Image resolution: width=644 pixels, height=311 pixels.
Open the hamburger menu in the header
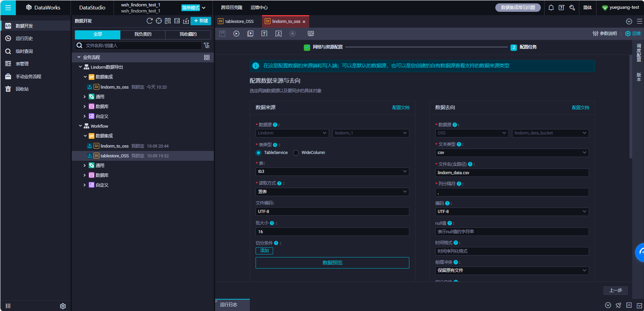coord(8,7)
